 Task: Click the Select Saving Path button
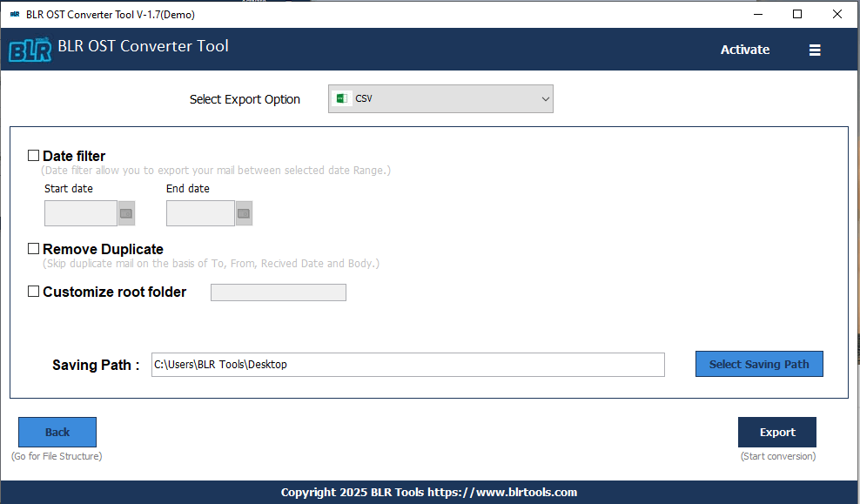(x=758, y=363)
